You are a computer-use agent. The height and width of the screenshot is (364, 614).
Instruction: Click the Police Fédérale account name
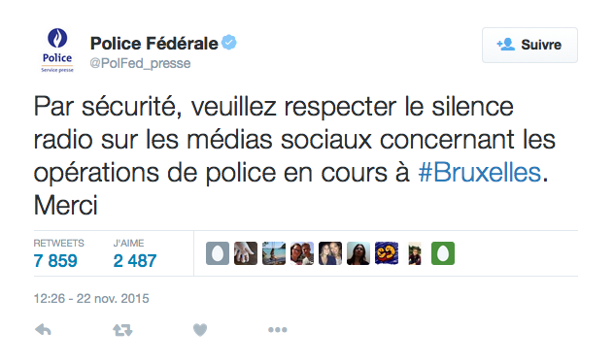[153, 44]
